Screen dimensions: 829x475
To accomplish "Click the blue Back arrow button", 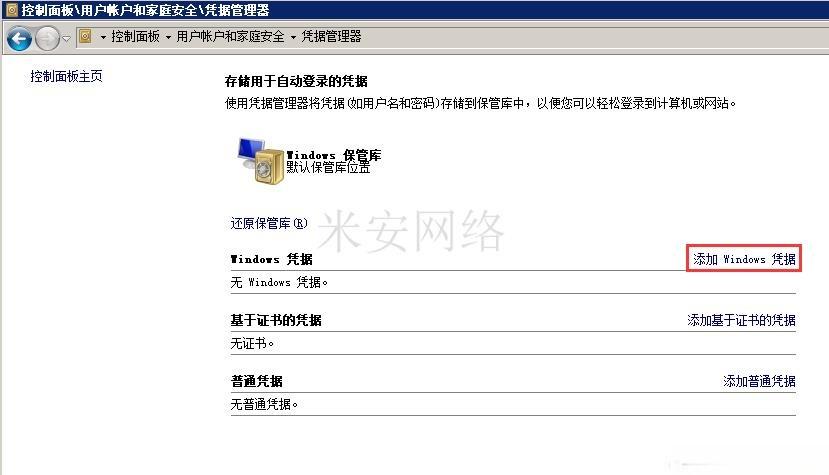I will tap(20, 38).
